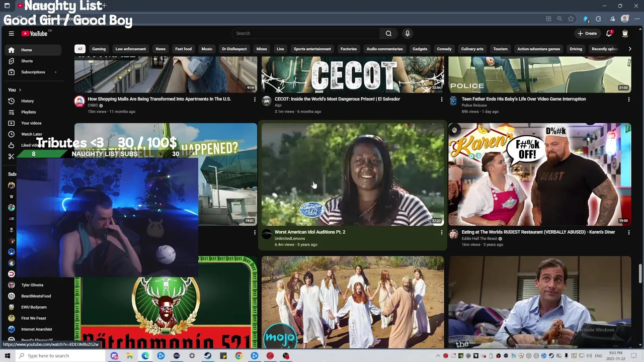
Task: Open the Teen Father video title
Action: [x=524, y=99]
